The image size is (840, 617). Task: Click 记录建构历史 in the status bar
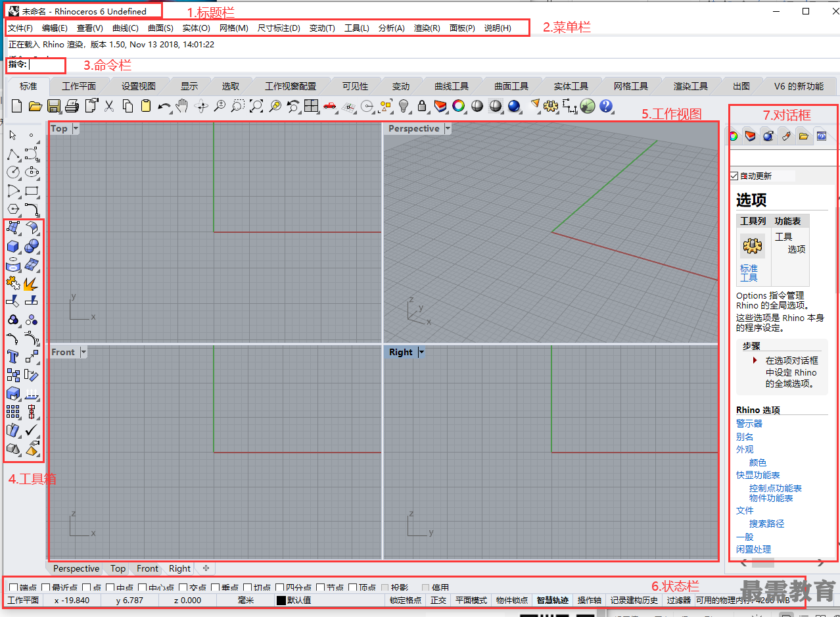point(634,600)
